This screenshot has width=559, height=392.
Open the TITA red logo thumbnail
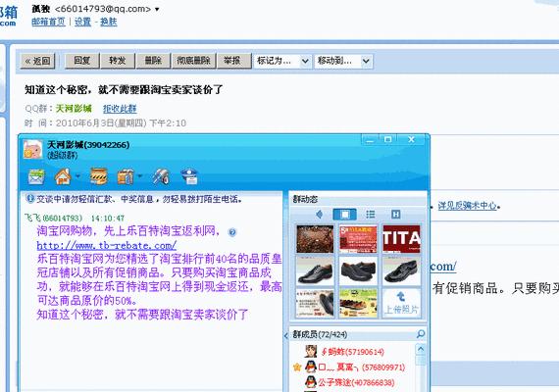pos(401,239)
